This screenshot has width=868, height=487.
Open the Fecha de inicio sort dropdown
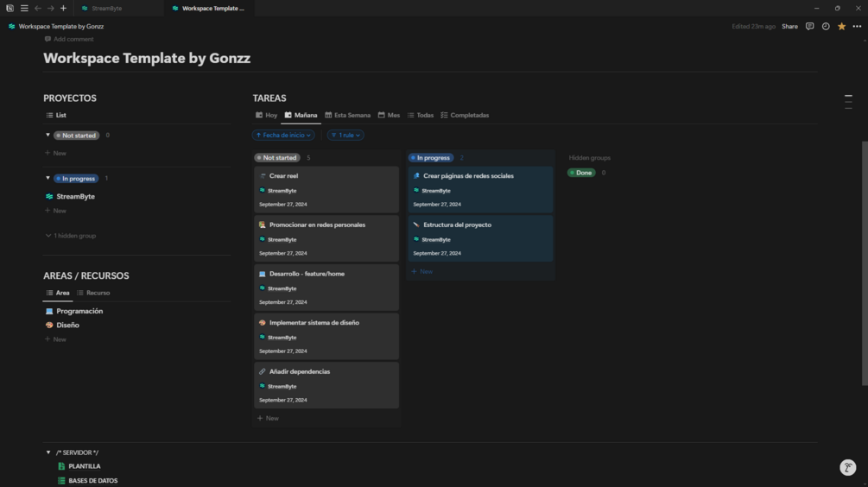[x=283, y=136]
